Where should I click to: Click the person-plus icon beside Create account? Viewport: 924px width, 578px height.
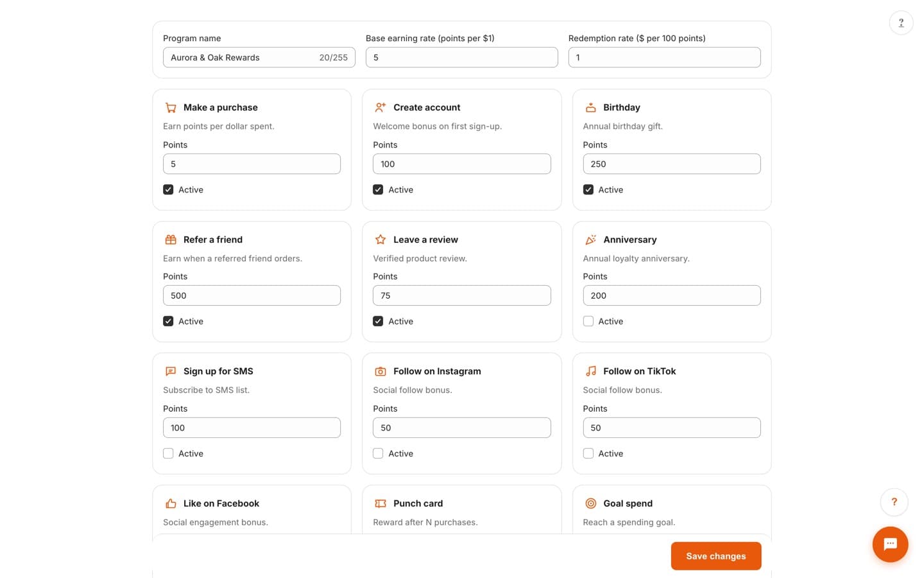pos(381,108)
